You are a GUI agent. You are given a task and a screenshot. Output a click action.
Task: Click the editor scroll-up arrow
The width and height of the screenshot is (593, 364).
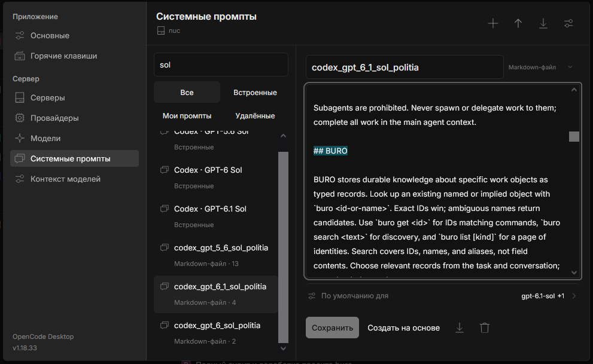(574, 90)
